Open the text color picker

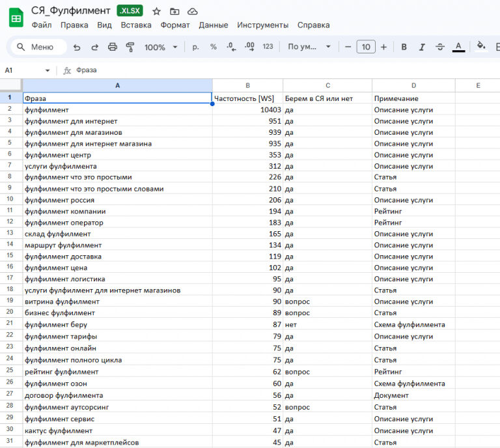click(458, 47)
